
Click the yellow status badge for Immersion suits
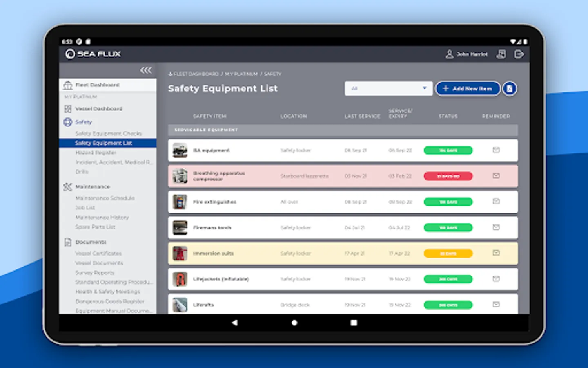click(448, 254)
